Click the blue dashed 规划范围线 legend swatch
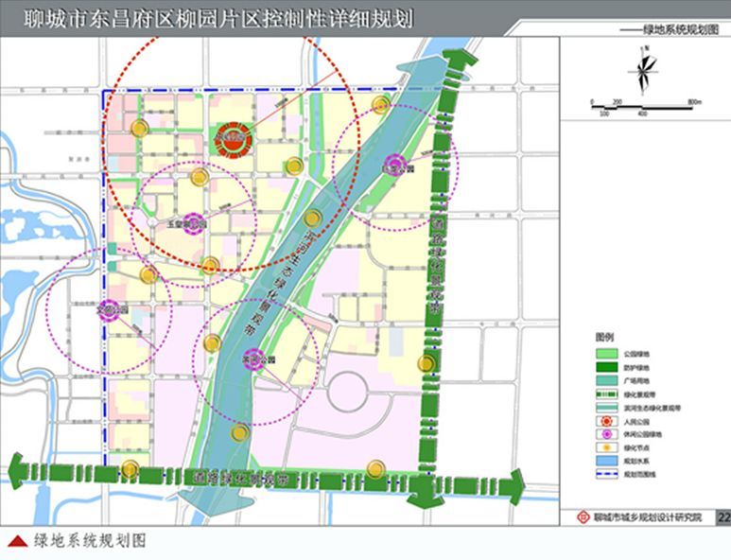The width and height of the screenshot is (731, 560). pos(606,475)
